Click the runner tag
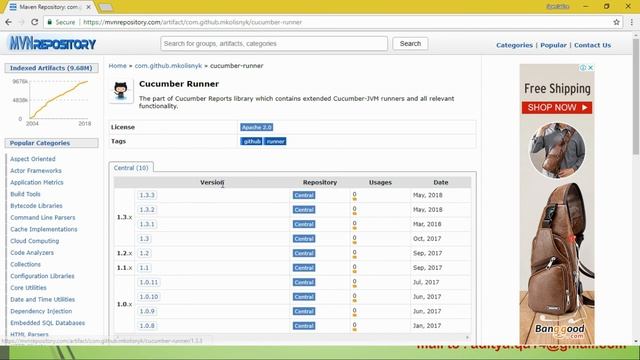640x360 pixels. [275, 141]
